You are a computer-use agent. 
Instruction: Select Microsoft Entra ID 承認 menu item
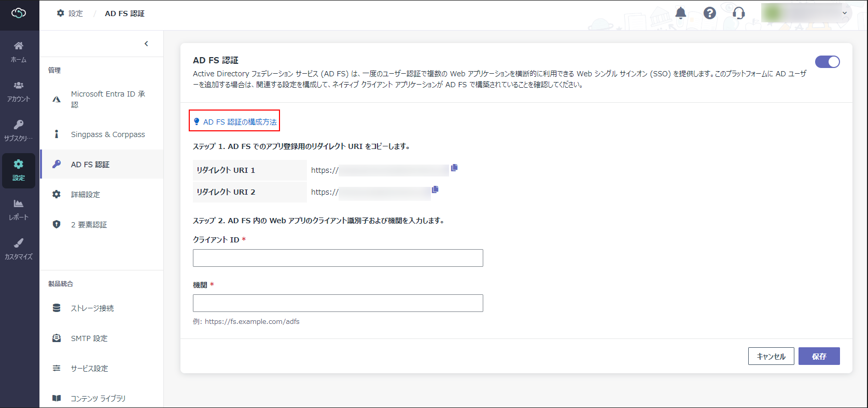coord(102,99)
